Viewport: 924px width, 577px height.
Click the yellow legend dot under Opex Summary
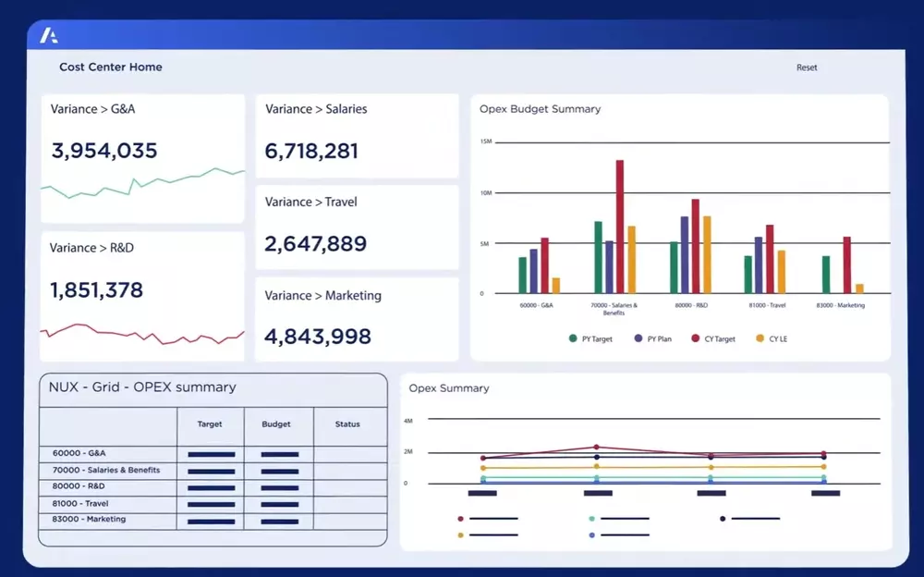[460, 535]
